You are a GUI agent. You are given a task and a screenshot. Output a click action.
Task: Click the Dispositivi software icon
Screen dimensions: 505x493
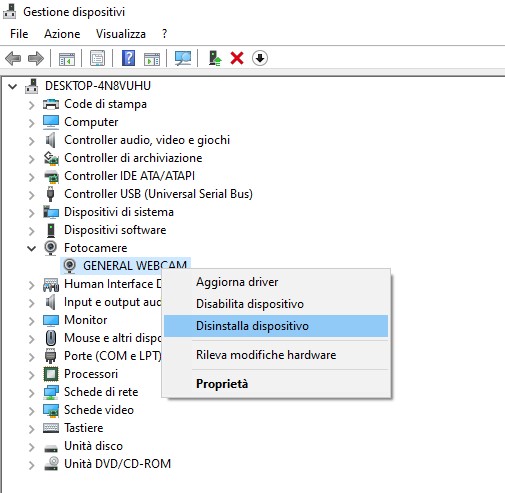tap(51, 230)
